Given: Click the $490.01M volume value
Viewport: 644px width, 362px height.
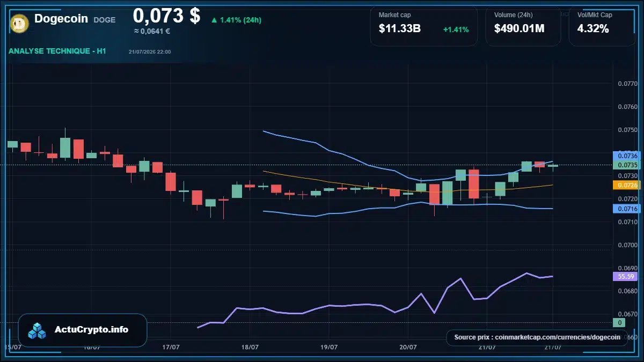Looking at the screenshot, I should coord(519,29).
